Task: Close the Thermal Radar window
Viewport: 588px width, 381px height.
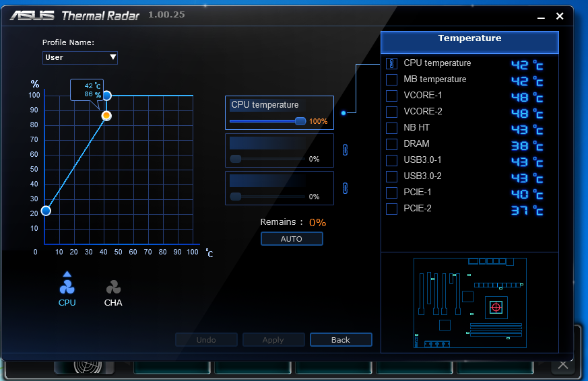Action: point(560,16)
